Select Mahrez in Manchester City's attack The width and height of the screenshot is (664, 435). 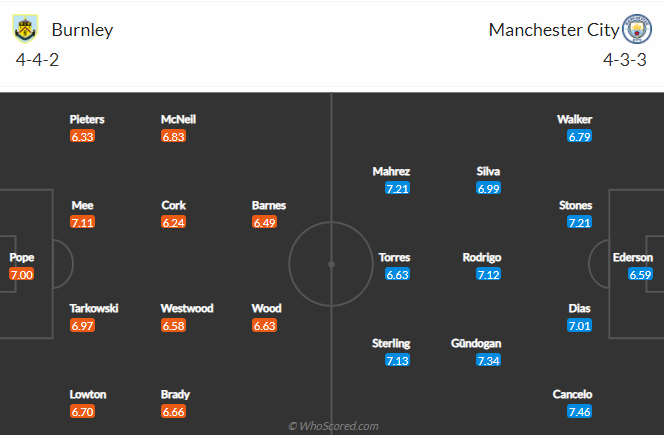click(x=391, y=171)
